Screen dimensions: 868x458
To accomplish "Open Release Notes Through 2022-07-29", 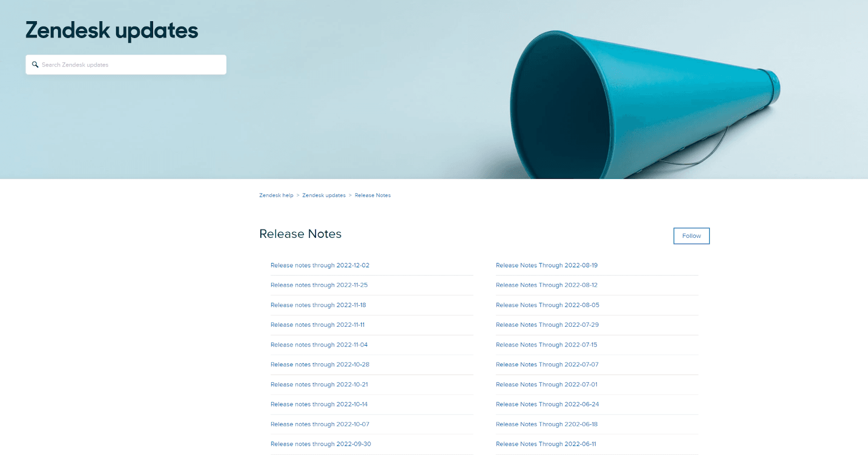I will tap(547, 325).
